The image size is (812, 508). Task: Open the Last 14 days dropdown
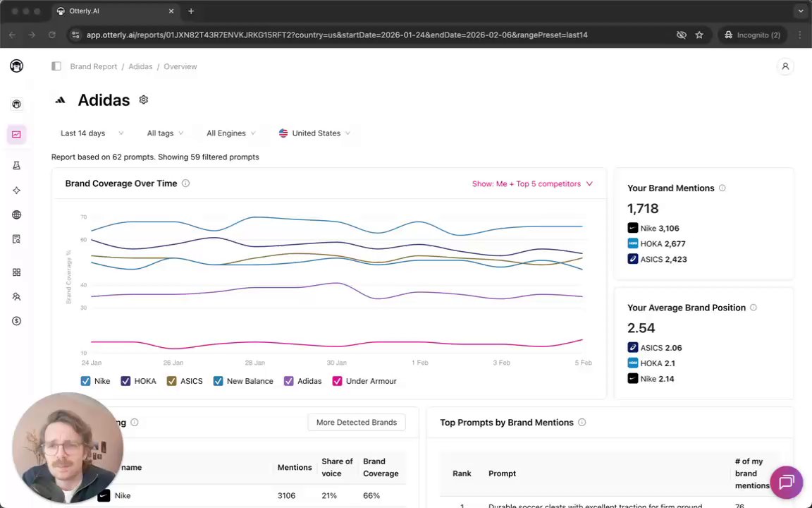[92, 133]
